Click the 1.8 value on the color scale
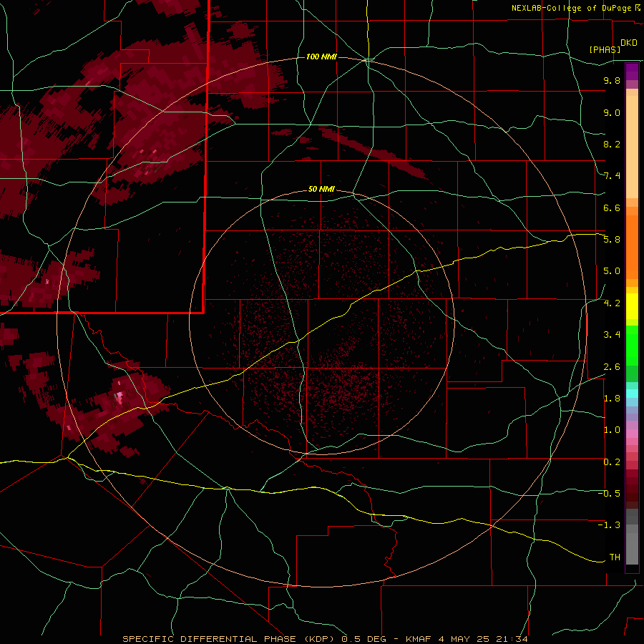Screen dimensions: 644x644 coord(612,399)
